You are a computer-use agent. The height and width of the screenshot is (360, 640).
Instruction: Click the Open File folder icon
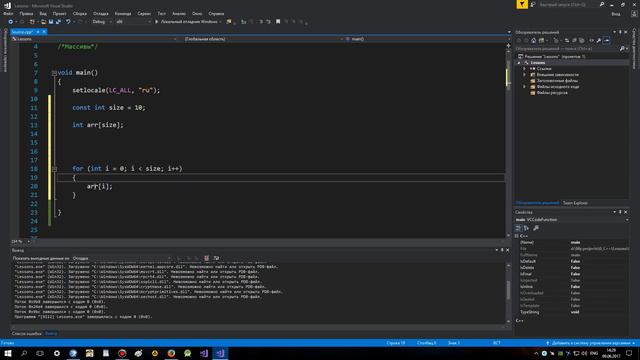pos(43,22)
